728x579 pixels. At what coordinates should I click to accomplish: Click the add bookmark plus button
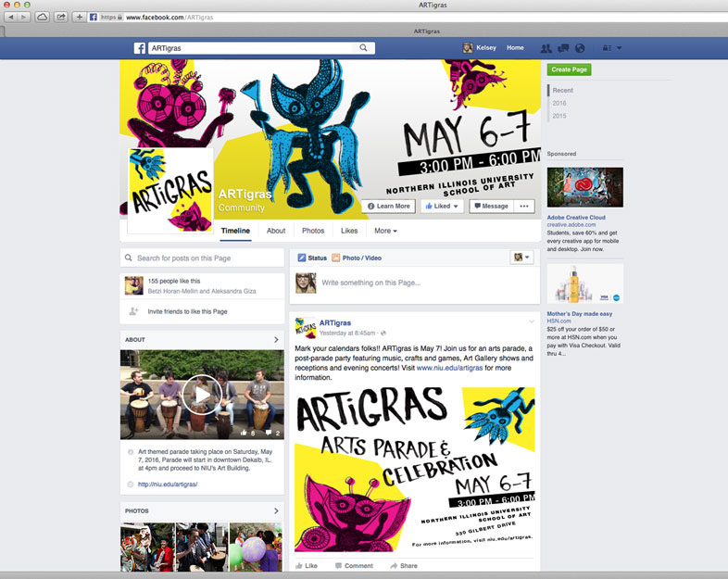pos(80,18)
